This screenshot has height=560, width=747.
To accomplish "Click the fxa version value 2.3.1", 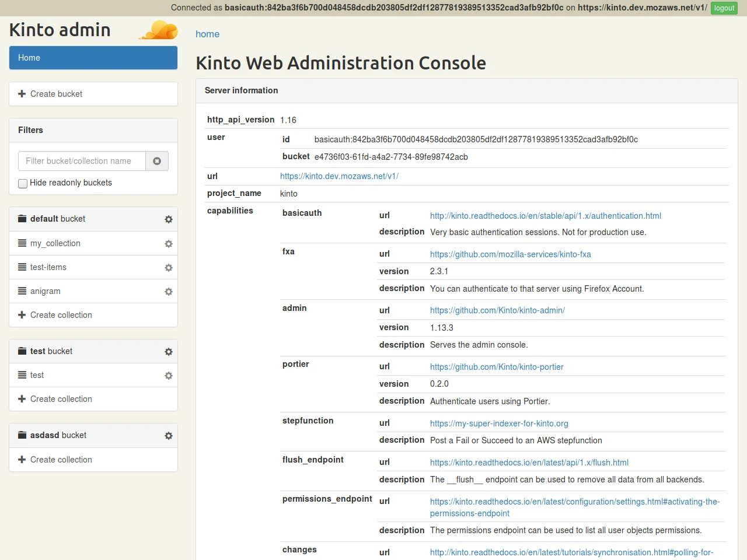I will (x=439, y=271).
